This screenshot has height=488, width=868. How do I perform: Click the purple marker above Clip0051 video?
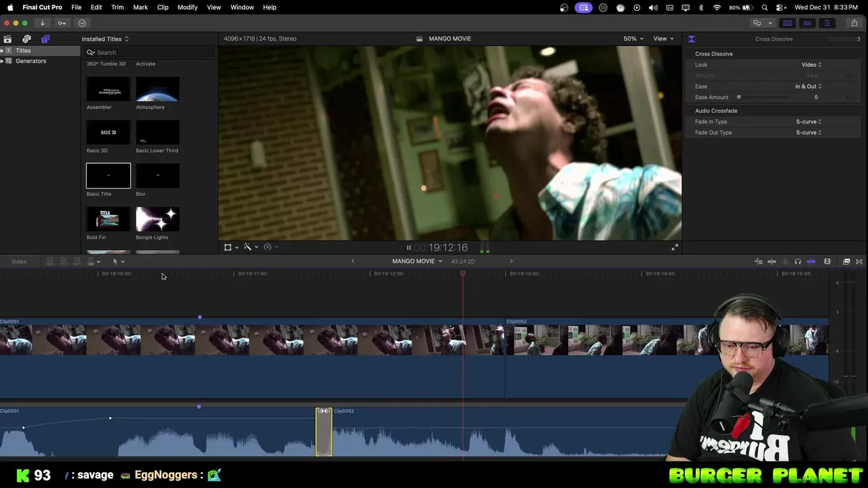pyautogui.click(x=199, y=317)
